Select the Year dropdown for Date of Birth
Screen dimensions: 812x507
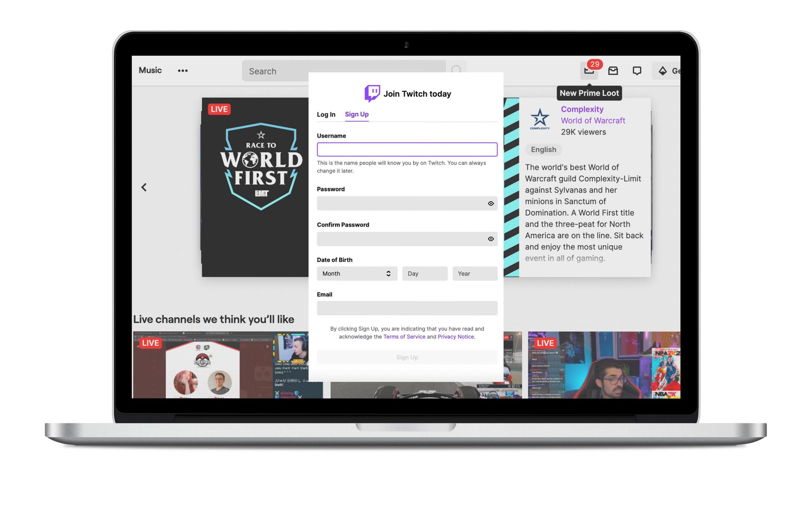coord(475,273)
